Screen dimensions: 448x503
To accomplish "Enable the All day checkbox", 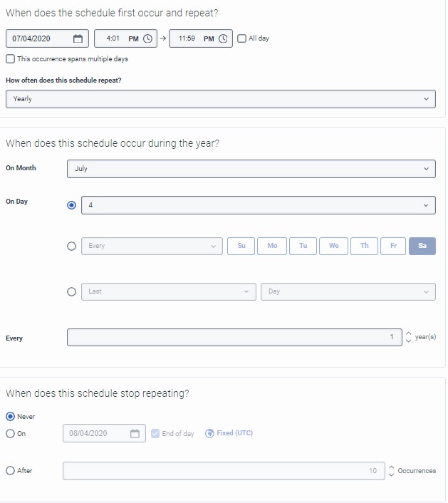I will tap(242, 38).
